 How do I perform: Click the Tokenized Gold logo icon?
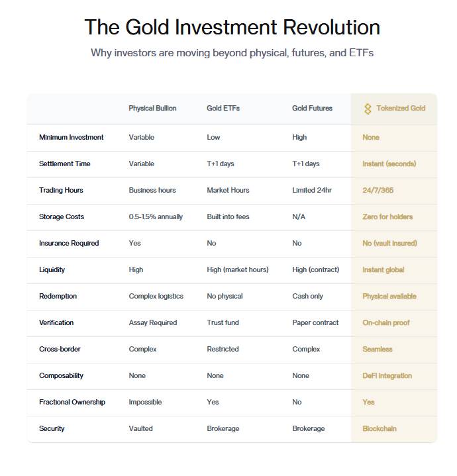[368, 109]
